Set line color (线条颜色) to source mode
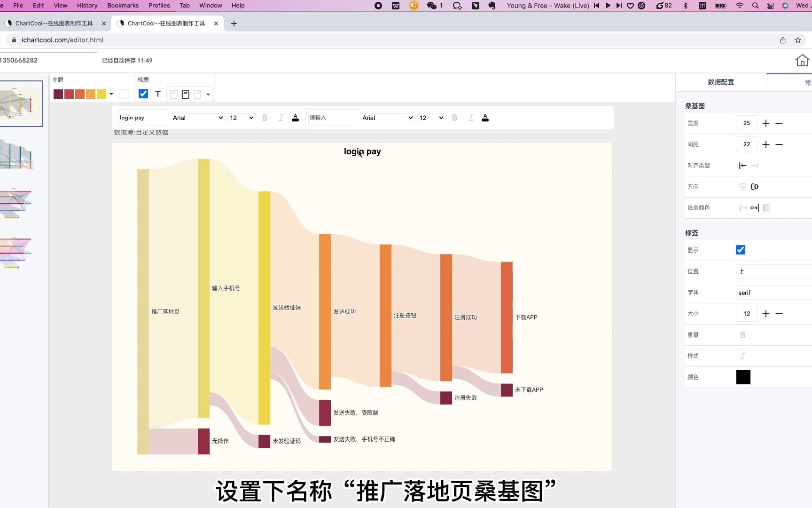 click(x=743, y=208)
